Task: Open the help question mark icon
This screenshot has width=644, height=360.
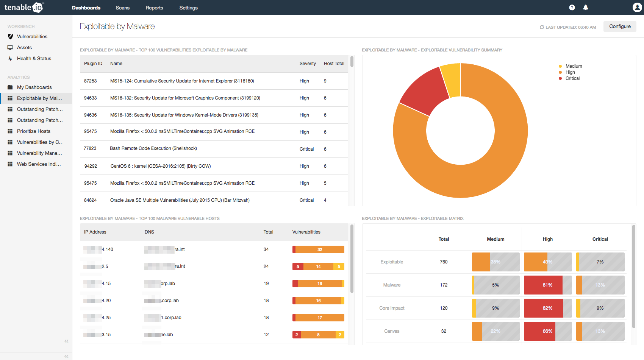Action: click(x=572, y=8)
